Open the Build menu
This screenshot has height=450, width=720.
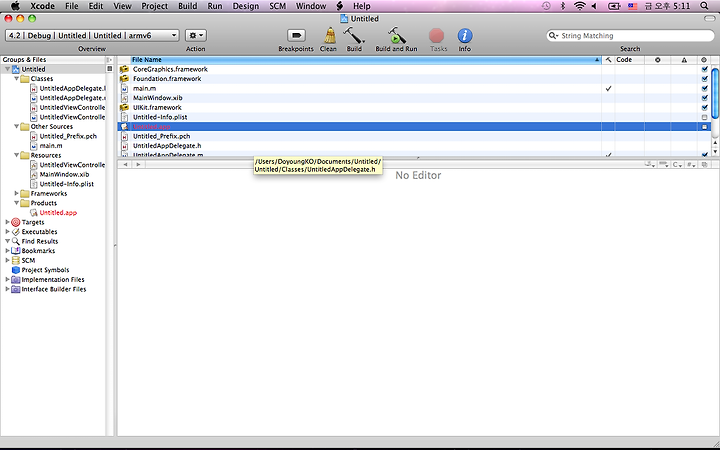[x=187, y=6]
